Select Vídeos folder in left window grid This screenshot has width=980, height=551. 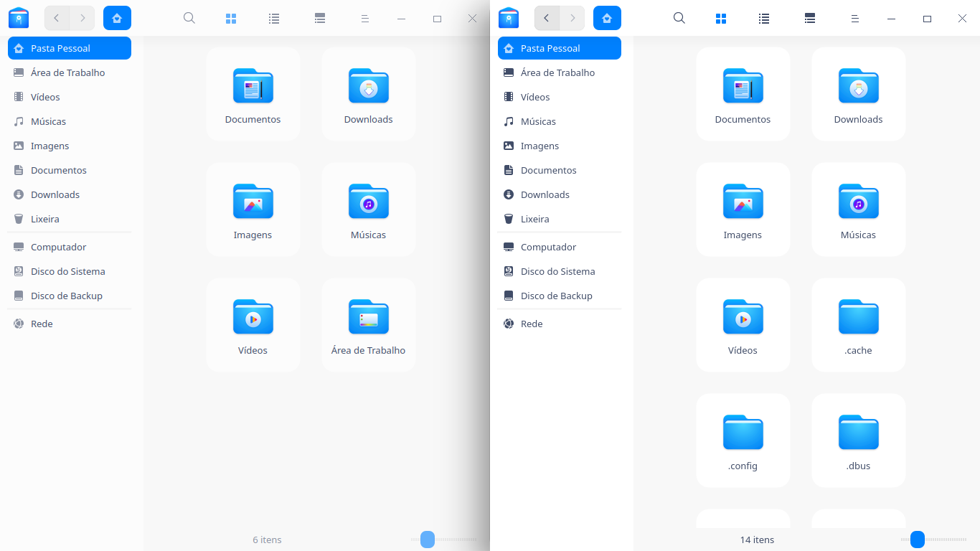coord(253,325)
